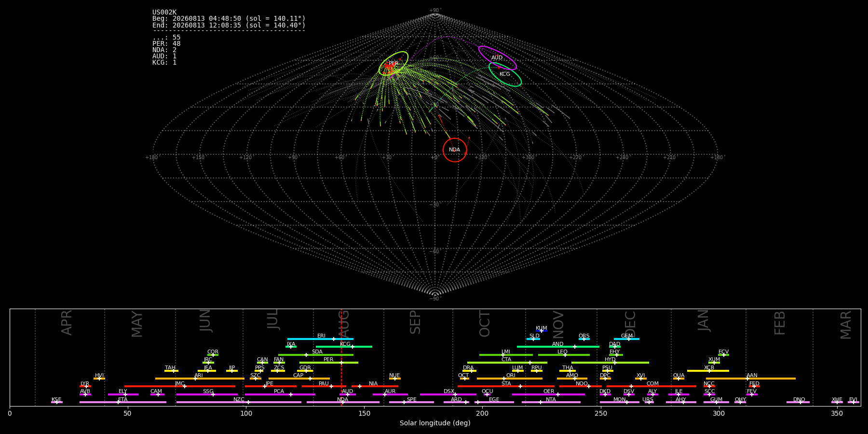Click the NTA shower bar in the timeline

pos(551,402)
